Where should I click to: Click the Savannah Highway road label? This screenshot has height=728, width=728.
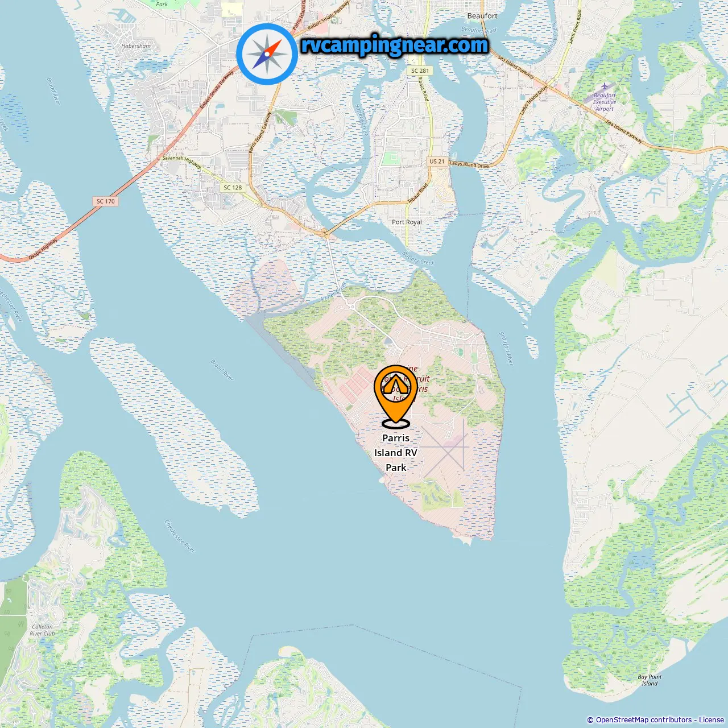(x=182, y=163)
